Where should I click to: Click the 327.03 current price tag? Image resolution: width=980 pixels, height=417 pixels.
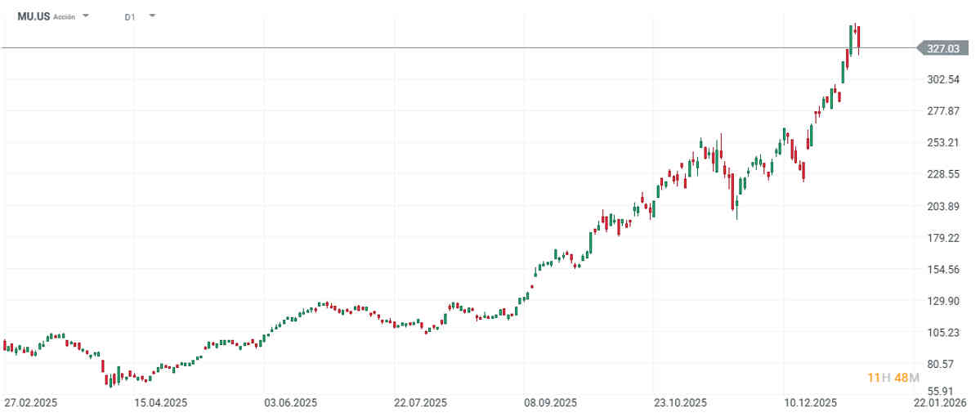(942, 49)
